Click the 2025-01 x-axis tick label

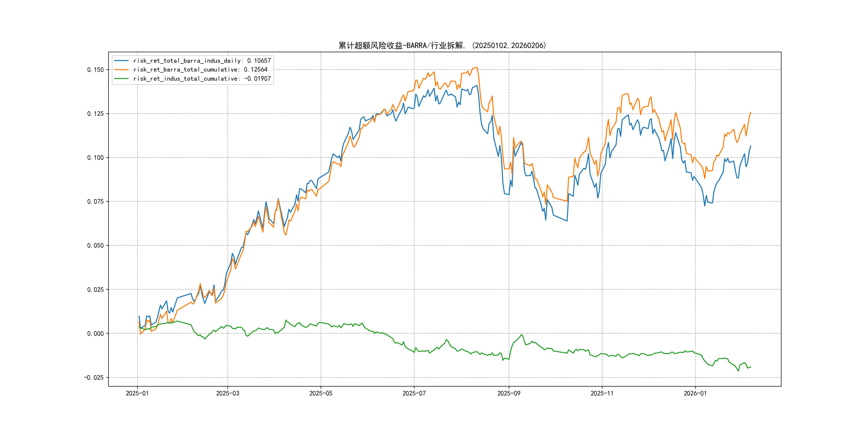[137, 393]
